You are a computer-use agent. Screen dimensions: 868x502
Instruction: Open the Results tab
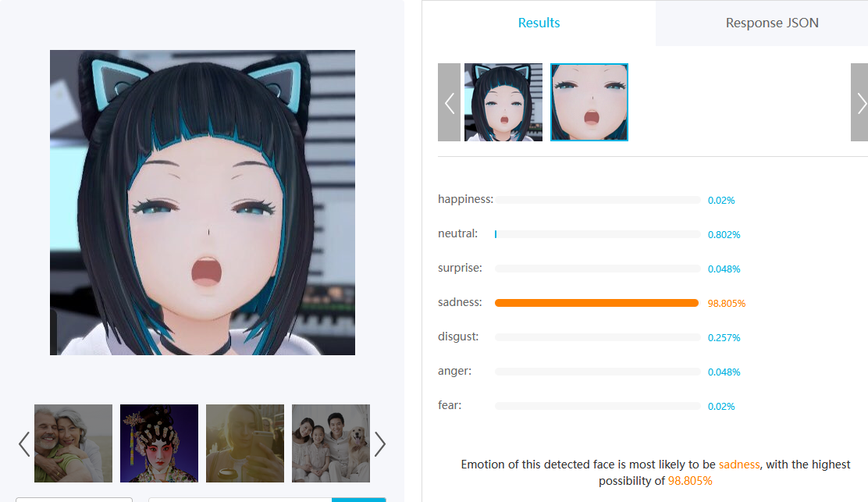click(x=539, y=23)
